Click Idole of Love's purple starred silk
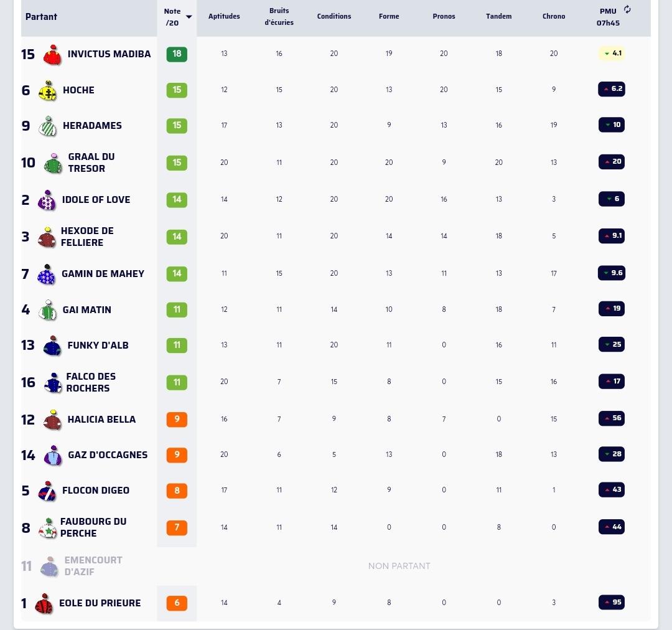The image size is (672, 630). pyautogui.click(x=47, y=200)
